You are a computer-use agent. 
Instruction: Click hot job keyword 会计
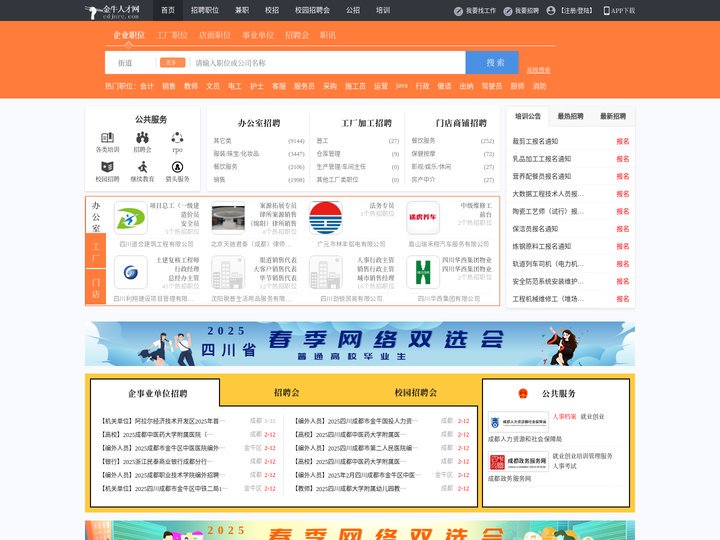pos(147,86)
